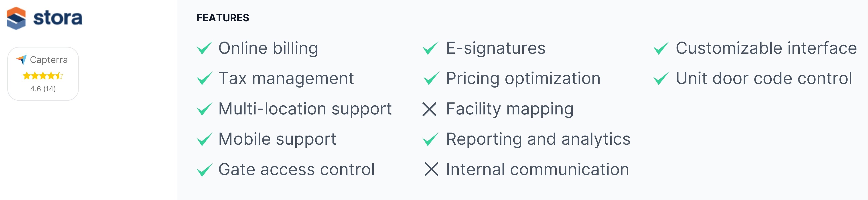Click the X mark beside Internal communication
868x200 pixels.
coord(431,169)
